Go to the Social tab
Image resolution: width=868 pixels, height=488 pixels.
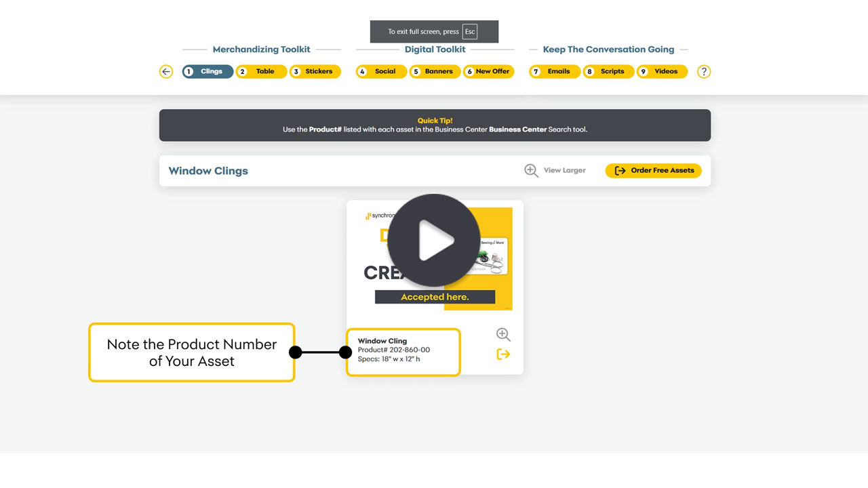(x=382, y=72)
